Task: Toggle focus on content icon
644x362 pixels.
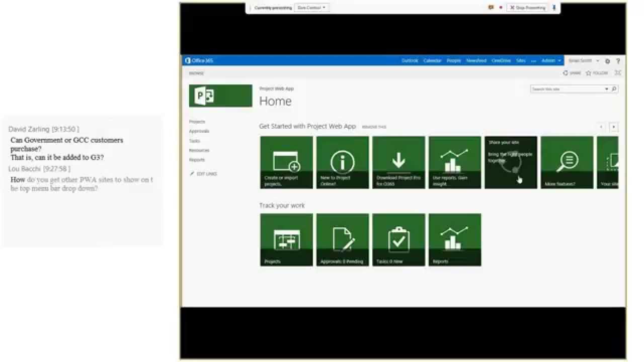Action: [x=618, y=73]
